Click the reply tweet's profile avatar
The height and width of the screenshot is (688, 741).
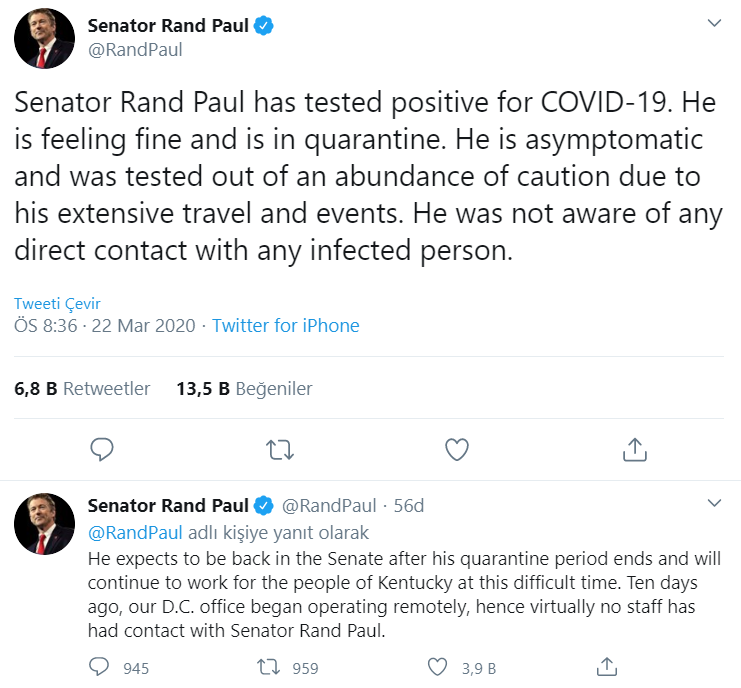pyautogui.click(x=44, y=523)
